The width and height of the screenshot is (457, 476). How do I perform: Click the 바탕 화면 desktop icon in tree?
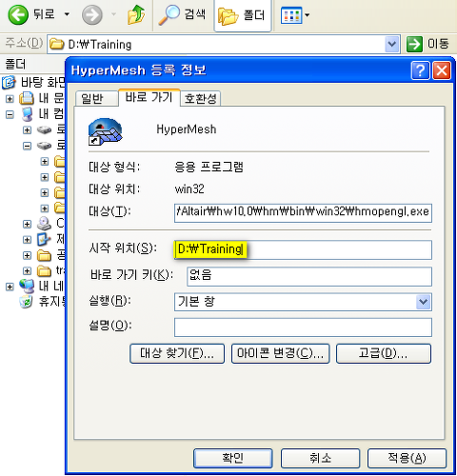[x=9, y=82]
